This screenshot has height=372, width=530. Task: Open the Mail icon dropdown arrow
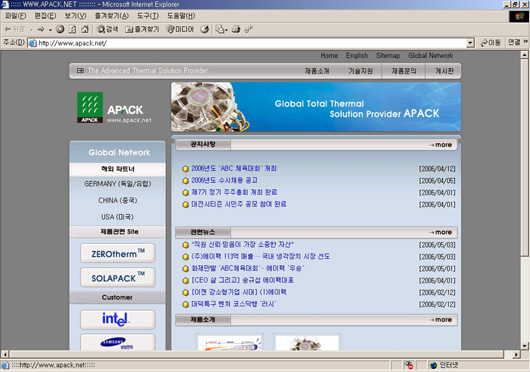coord(226,30)
